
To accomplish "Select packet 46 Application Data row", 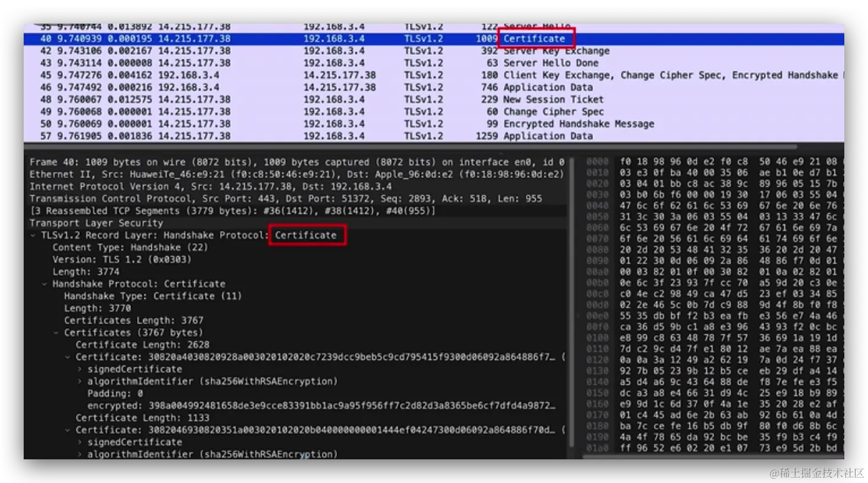I will tap(434, 87).
